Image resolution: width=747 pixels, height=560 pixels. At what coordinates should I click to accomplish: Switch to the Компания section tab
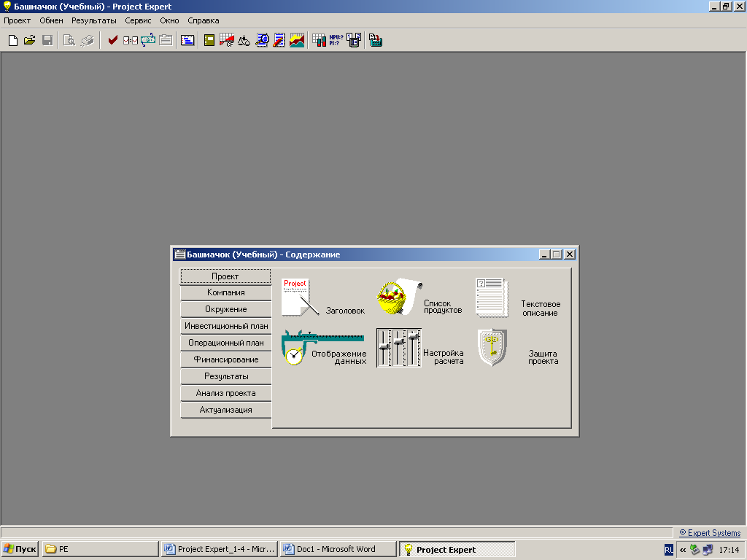pyautogui.click(x=225, y=292)
